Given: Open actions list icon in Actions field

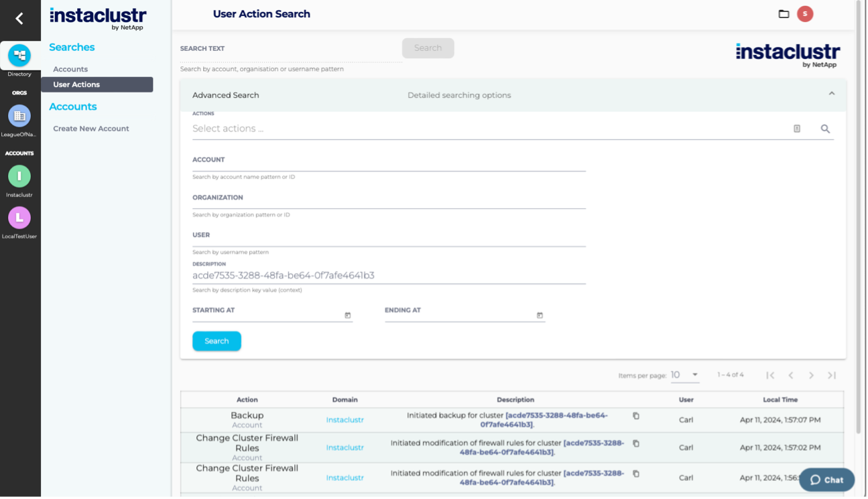Looking at the screenshot, I should pos(797,129).
